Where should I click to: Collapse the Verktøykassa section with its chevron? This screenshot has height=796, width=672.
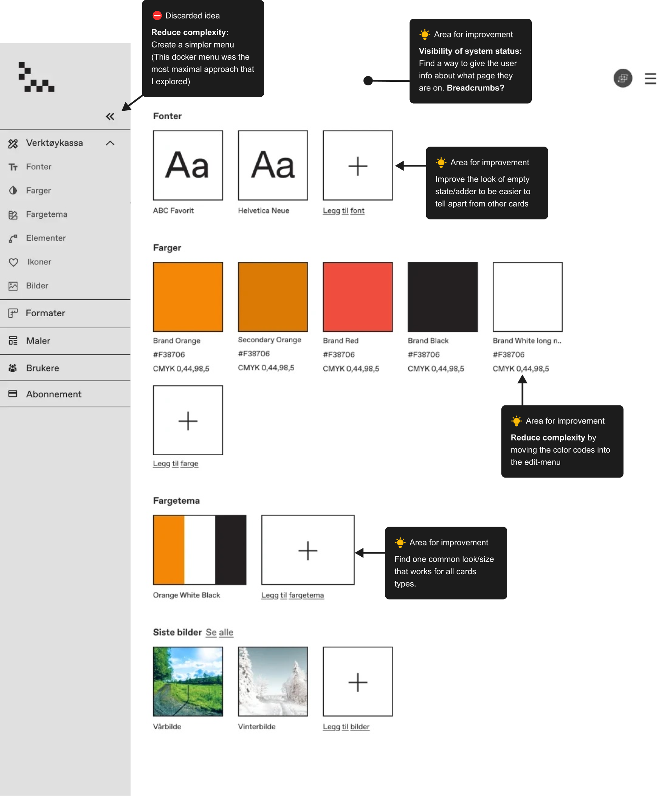110,143
